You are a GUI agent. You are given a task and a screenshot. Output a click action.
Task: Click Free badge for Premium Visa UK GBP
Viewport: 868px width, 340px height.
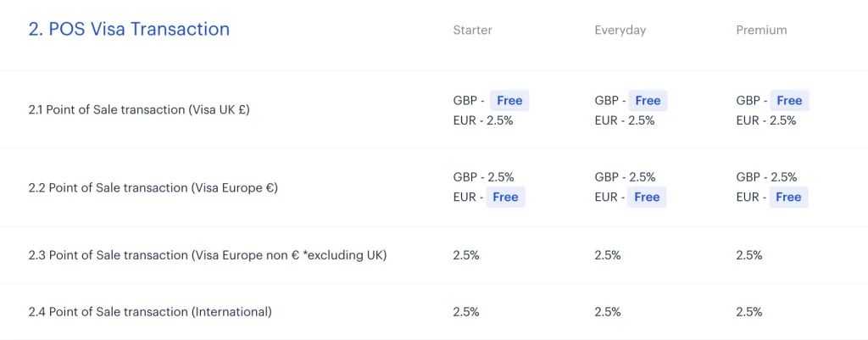click(x=789, y=101)
